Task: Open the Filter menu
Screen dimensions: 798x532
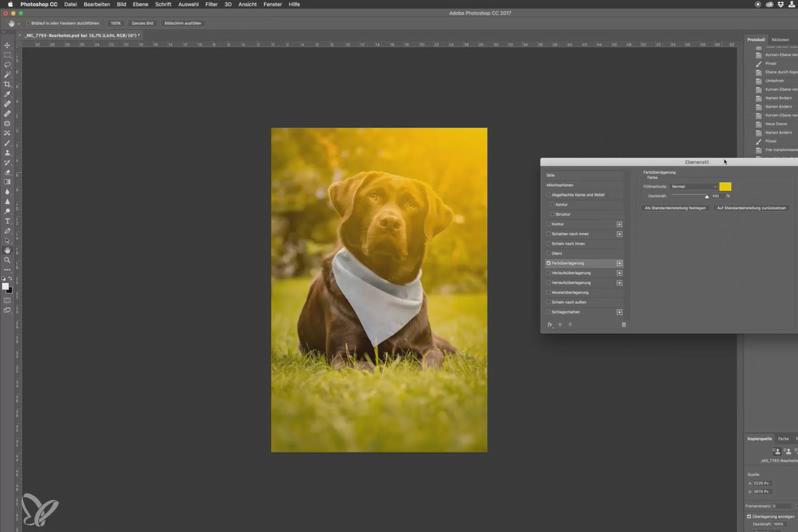Action: click(211, 4)
